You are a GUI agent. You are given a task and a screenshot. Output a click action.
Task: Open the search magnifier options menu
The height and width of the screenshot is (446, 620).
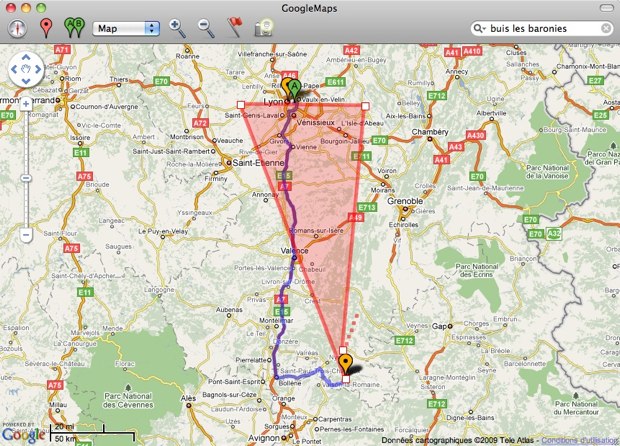point(479,28)
